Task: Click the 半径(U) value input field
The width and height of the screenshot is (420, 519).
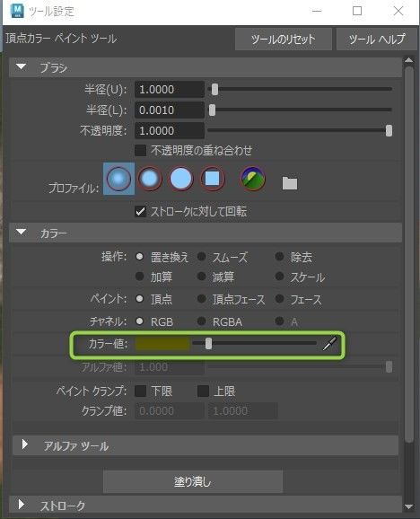Action: 170,90
